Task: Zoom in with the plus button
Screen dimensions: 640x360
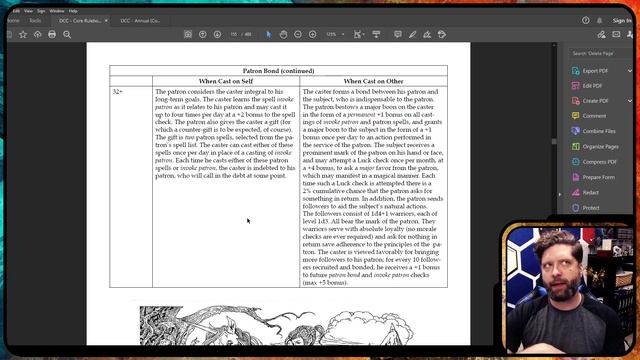Action: coord(313,35)
